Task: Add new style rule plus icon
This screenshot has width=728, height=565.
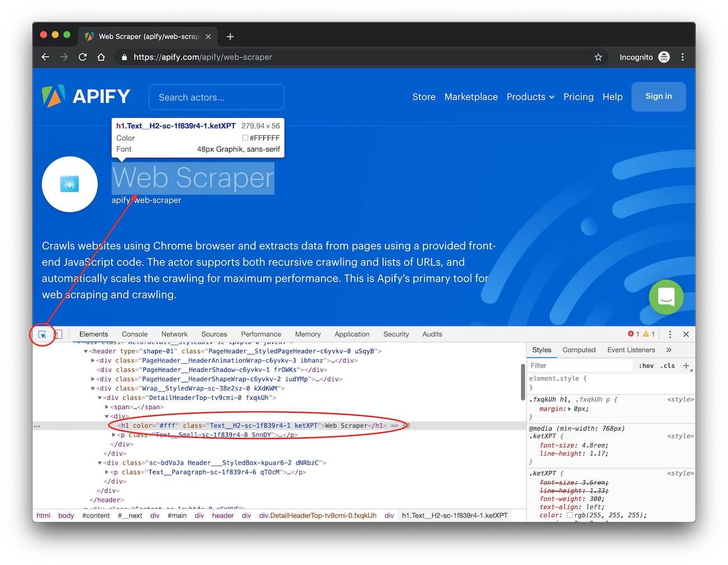Action: pos(687,366)
